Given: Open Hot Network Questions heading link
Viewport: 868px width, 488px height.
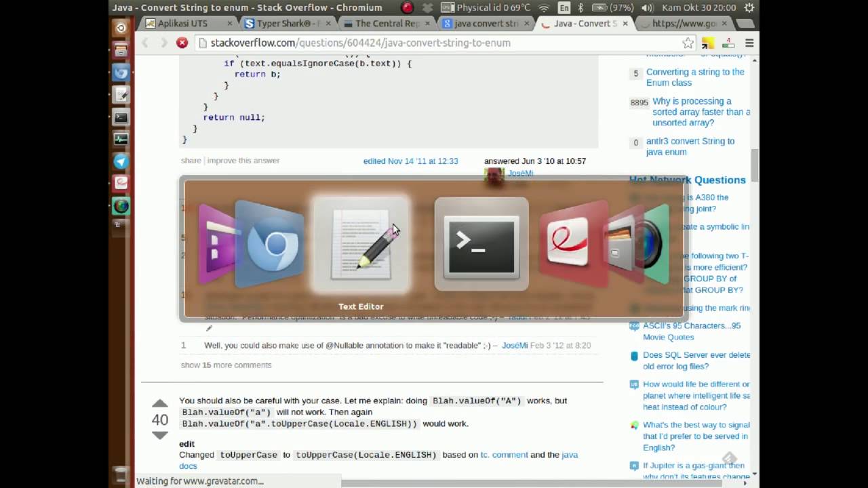Looking at the screenshot, I should [x=688, y=180].
